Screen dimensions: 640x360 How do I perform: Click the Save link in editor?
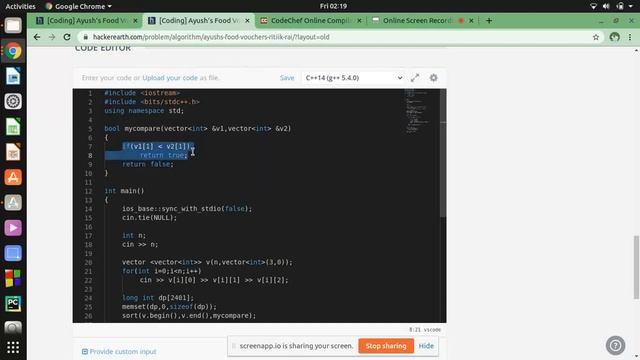pos(287,78)
